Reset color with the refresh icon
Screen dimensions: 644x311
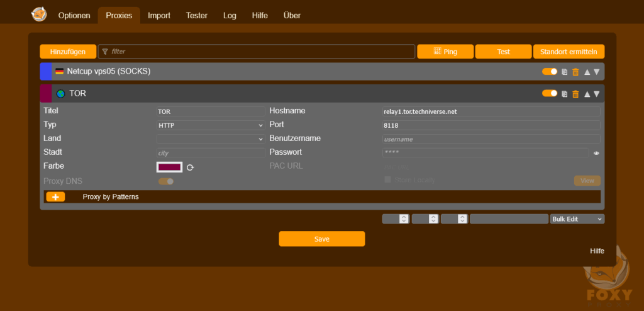[x=190, y=167]
